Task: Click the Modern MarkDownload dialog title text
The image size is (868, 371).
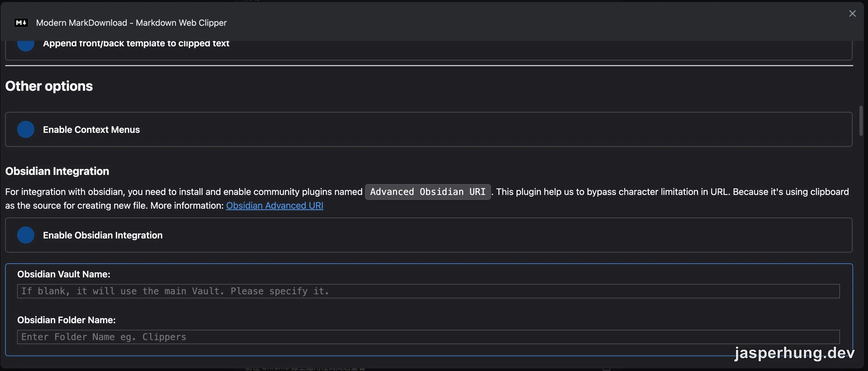Action: tap(131, 23)
